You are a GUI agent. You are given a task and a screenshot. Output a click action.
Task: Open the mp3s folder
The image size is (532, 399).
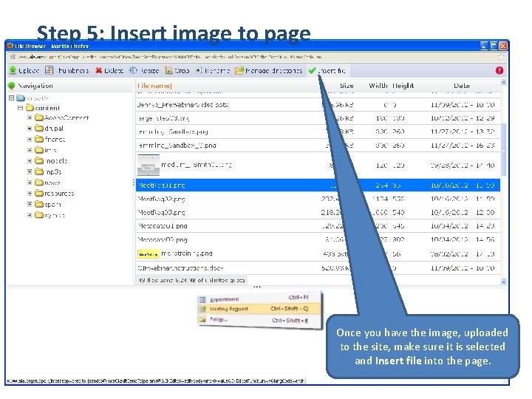tap(48, 171)
